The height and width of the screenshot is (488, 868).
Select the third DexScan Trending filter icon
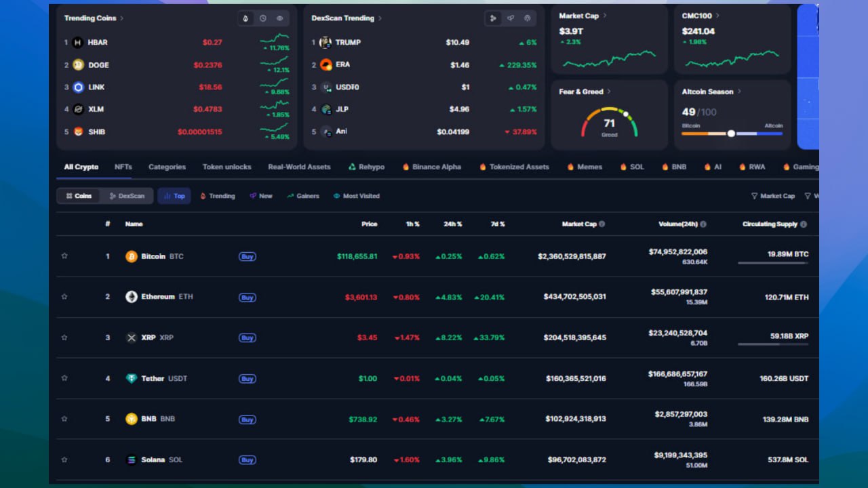[x=527, y=18]
